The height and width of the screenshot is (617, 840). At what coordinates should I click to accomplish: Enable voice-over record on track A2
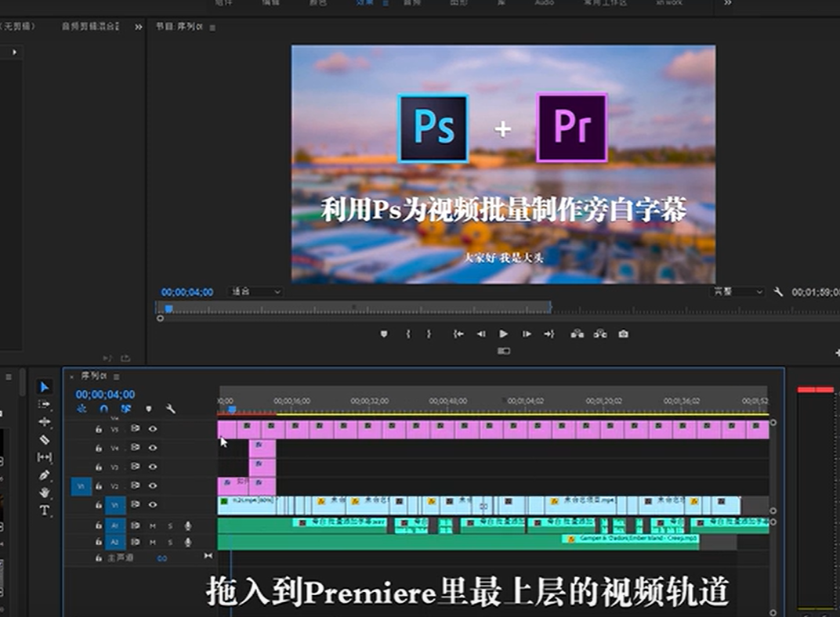pyautogui.click(x=188, y=542)
